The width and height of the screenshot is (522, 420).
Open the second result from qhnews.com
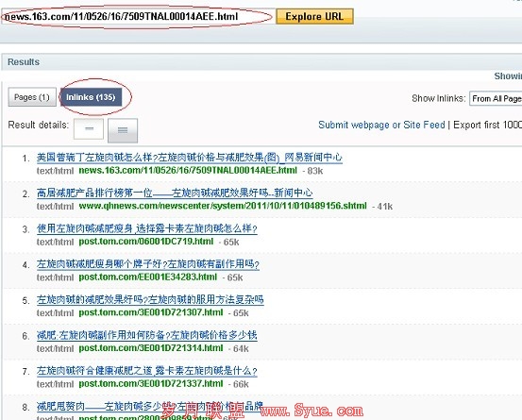175,193
